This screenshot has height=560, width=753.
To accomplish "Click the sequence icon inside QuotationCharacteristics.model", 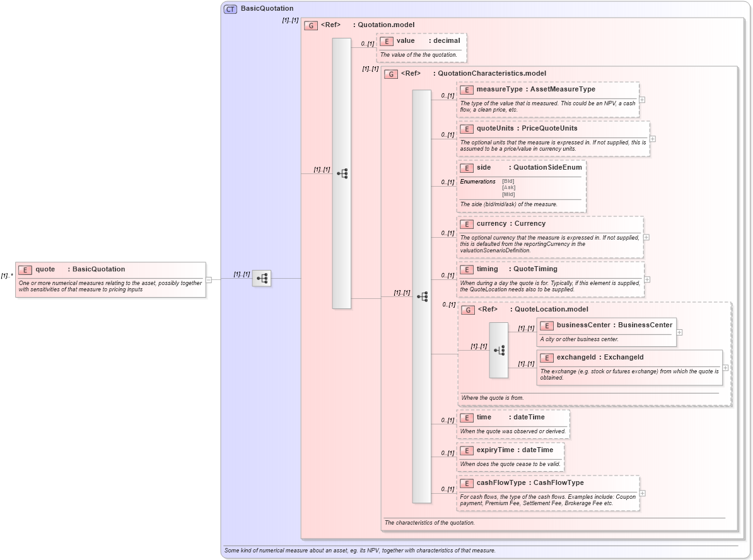I will 422,296.
